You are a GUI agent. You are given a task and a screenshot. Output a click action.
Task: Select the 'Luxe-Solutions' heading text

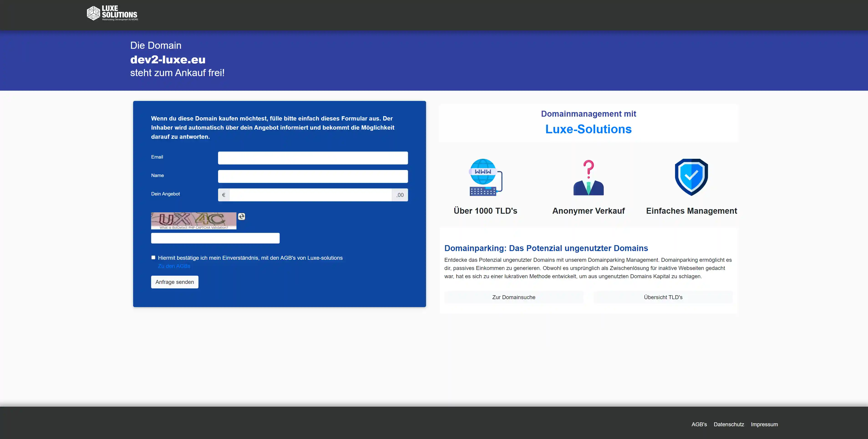(x=588, y=129)
